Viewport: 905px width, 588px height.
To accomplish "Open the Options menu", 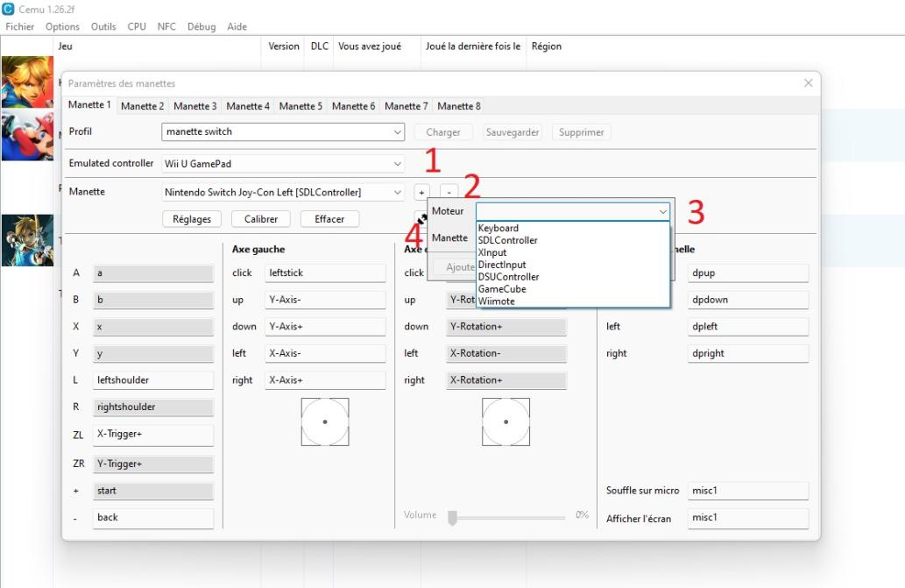I will 62,27.
